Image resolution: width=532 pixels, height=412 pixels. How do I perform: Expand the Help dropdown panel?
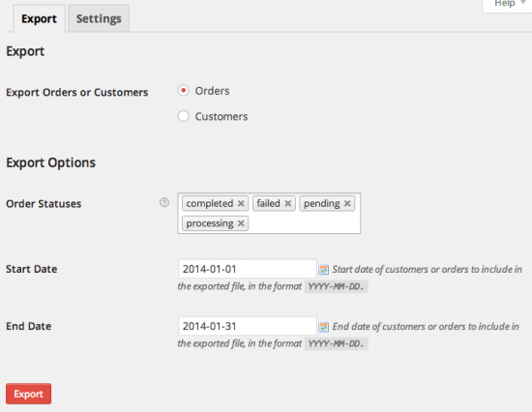click(508, 4)
